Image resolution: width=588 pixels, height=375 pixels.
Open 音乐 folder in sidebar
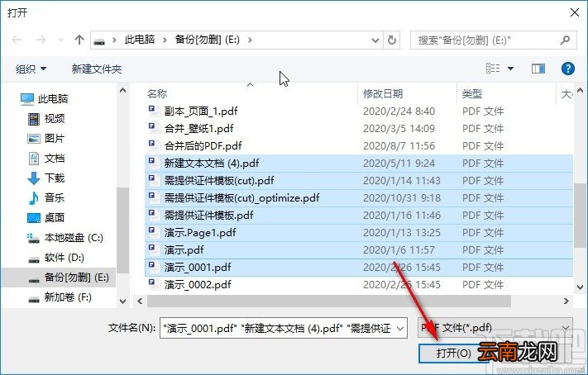point(46,197)
